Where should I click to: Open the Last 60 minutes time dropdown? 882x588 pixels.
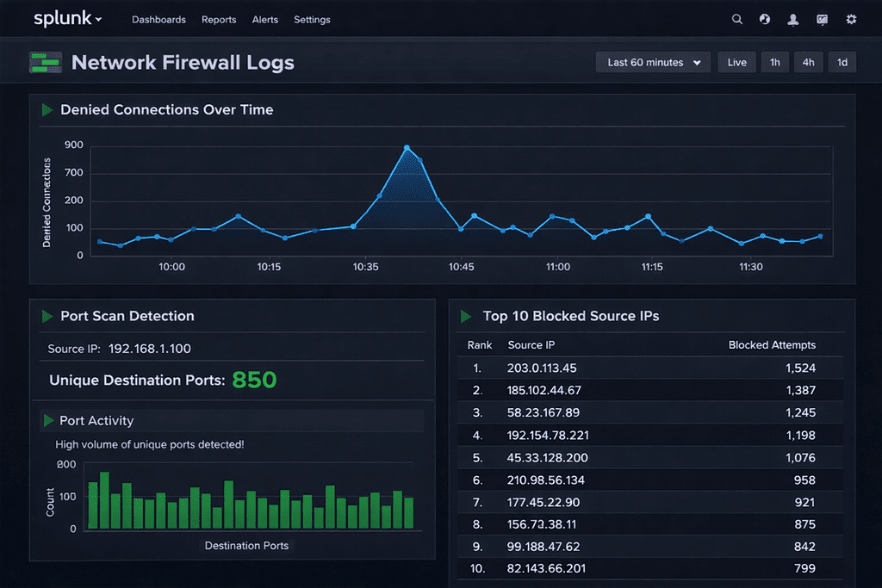point(653,62)
